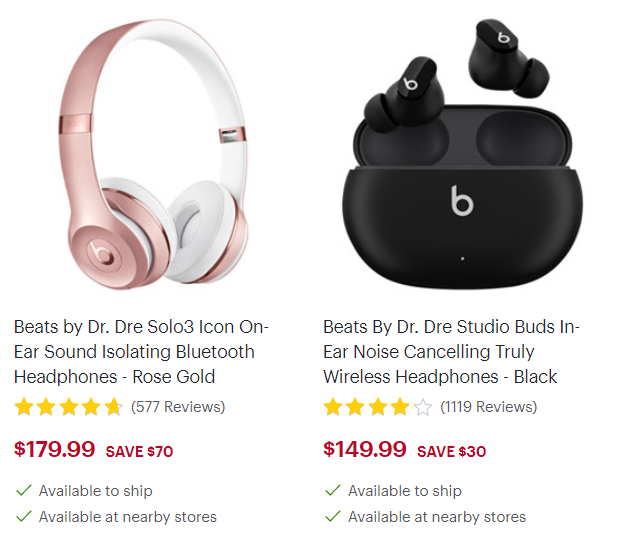
Task: Click Solo3 Available to ship checkmark icon
Action: point(23,490)
